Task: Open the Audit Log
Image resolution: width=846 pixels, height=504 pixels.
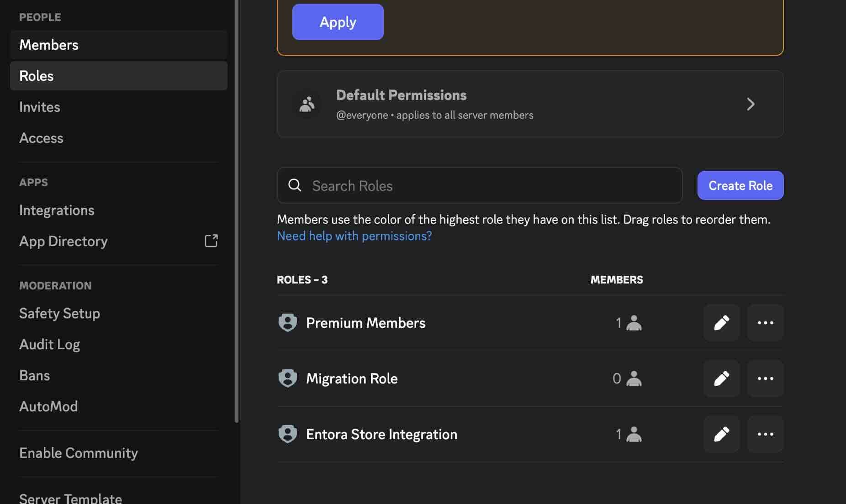Action: pos(50,344)
